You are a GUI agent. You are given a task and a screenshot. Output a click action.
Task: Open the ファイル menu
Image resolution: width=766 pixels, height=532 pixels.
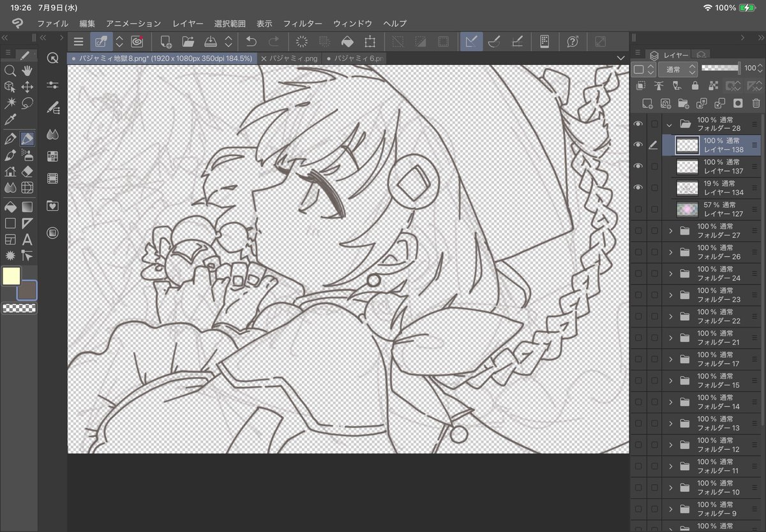point(52,24)
